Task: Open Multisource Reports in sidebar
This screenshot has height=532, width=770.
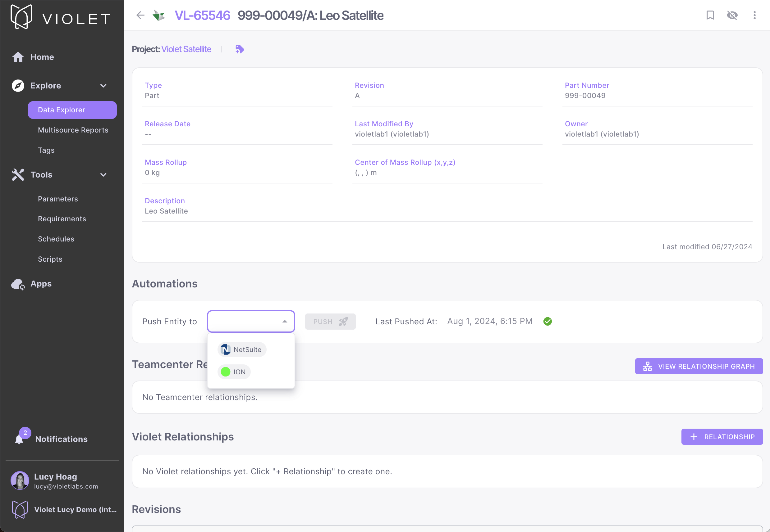Action: 73,130
